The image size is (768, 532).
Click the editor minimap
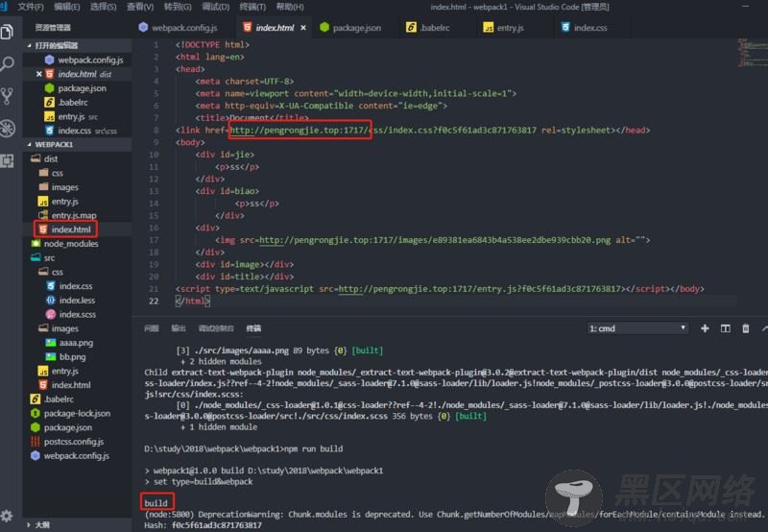point(753,53)
